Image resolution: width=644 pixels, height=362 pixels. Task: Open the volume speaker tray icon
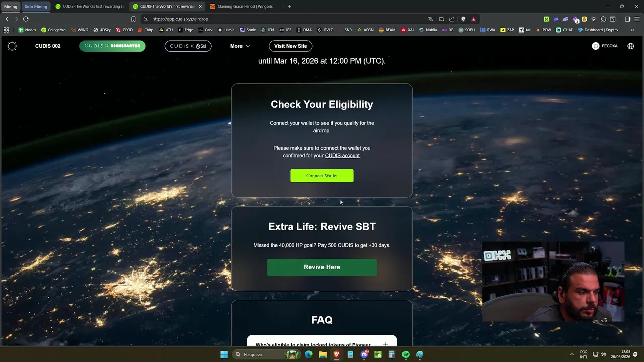tap(603, 354)
